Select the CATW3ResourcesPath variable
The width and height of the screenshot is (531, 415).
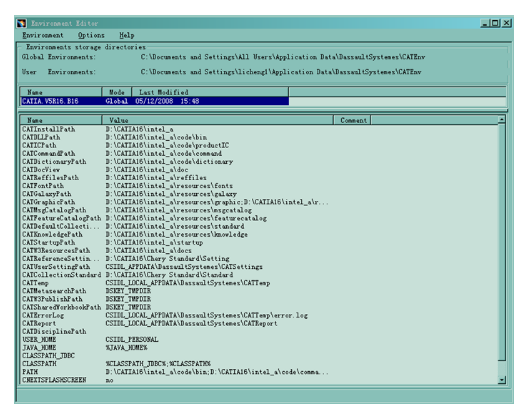(x=56, y=250)
